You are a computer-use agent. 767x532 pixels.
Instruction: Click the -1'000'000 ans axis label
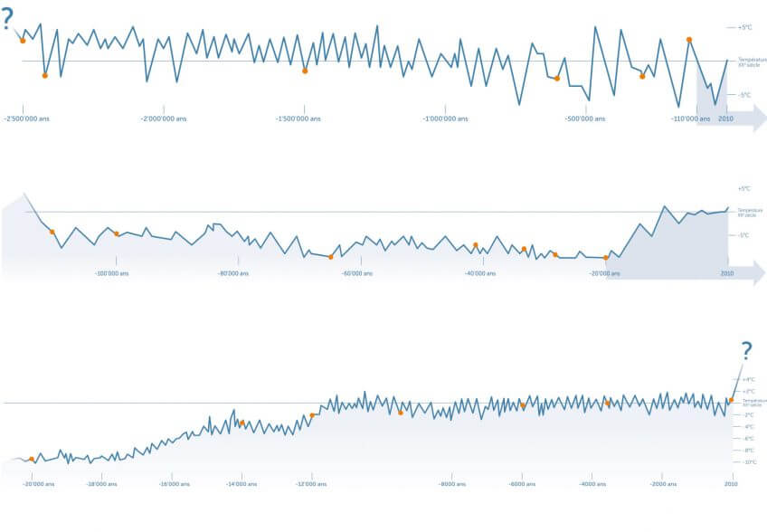tap(443, 119)
